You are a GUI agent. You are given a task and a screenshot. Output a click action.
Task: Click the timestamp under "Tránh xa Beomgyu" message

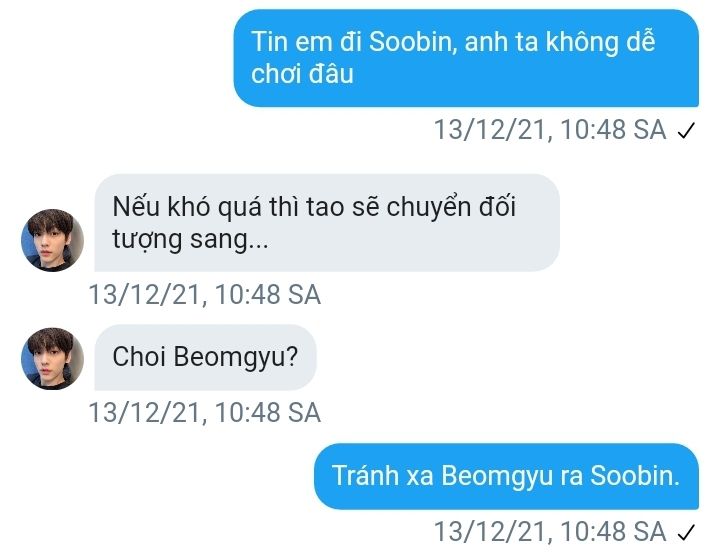[x=550, y=532]
